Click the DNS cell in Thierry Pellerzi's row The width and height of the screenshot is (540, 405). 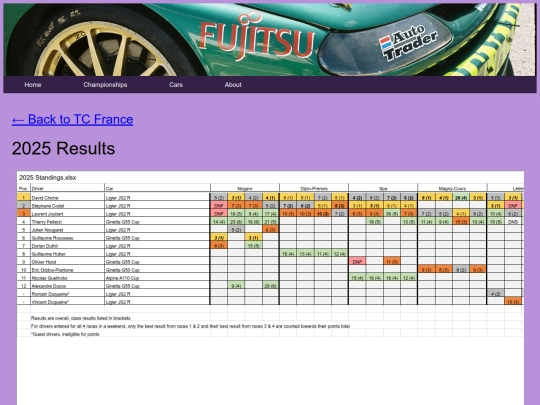click(x=513, y=222)
